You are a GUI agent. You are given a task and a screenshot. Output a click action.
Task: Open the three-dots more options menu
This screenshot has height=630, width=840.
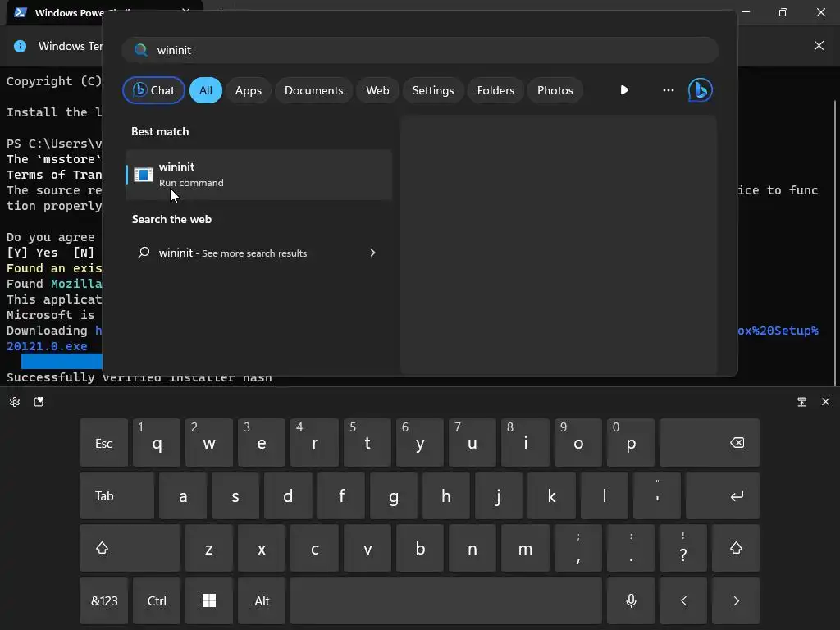click(669, 90)
